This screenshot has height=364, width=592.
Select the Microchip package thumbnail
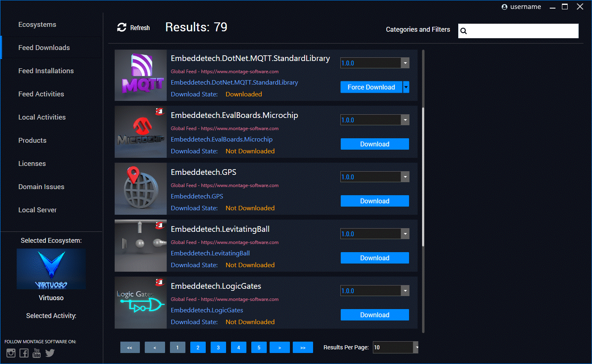[x=141, y=132]
